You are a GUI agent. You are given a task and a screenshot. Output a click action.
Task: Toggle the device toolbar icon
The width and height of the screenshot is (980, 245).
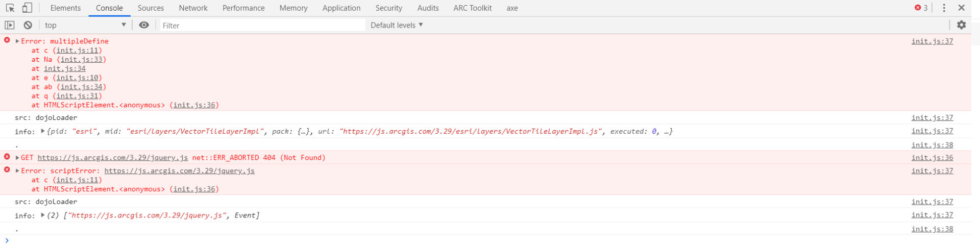tap(27, 8)
